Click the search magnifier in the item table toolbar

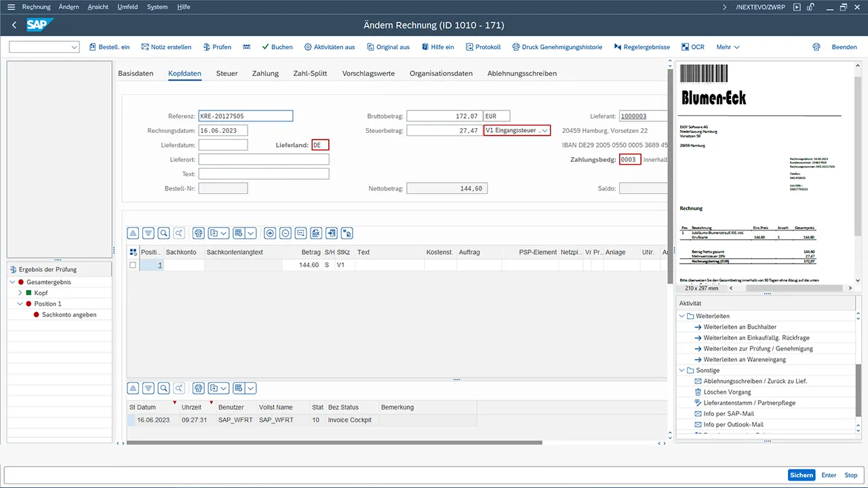163,233
